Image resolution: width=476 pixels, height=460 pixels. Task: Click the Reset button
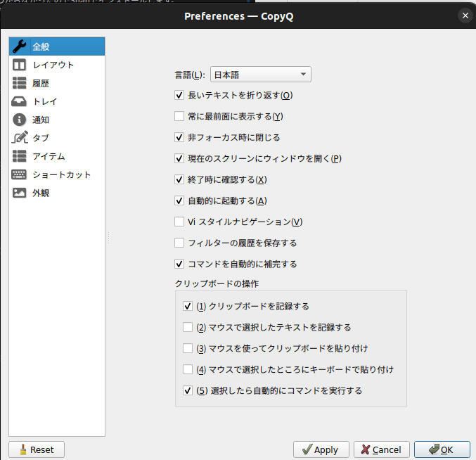[x=37, y=449]
